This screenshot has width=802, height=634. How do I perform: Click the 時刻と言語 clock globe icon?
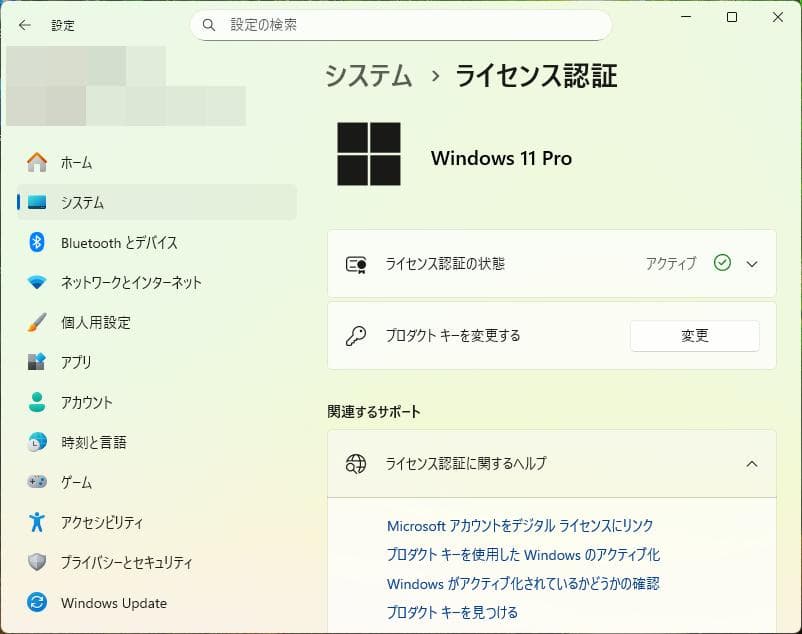(37, 442)
